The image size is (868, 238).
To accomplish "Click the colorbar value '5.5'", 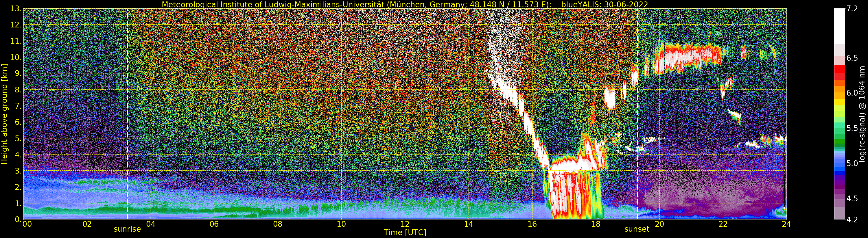I will 852,128.
